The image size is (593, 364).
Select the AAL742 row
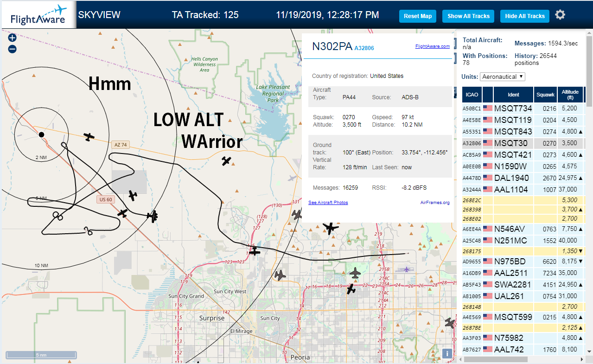(523, 350)
